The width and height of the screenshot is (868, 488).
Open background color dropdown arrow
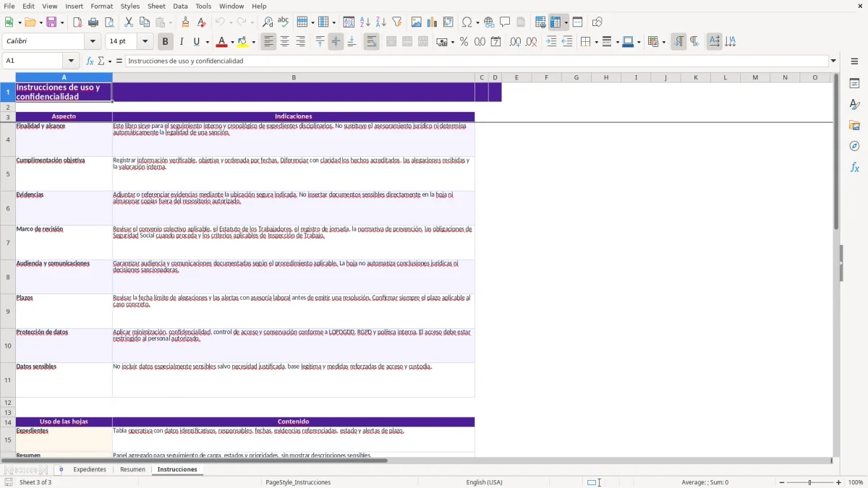[253, 42]
